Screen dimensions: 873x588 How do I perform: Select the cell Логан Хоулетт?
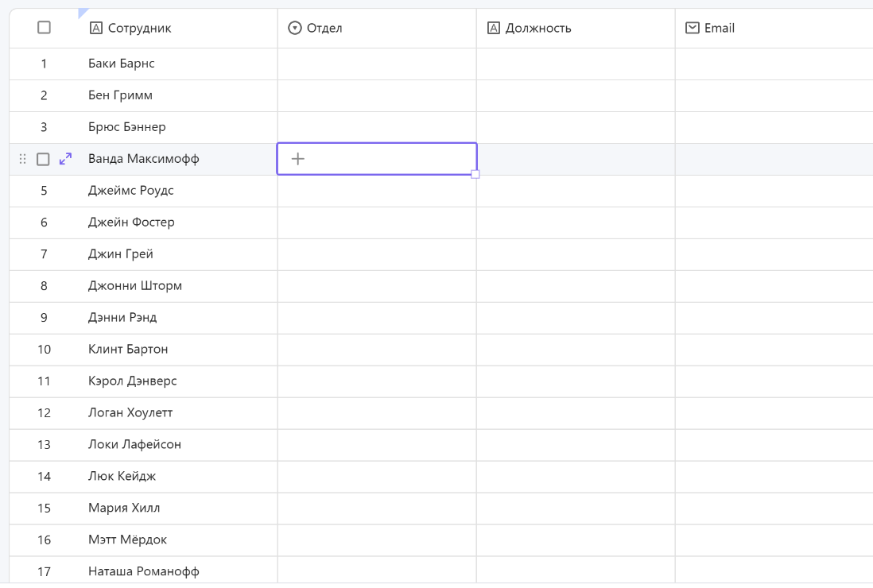point(178,412)
